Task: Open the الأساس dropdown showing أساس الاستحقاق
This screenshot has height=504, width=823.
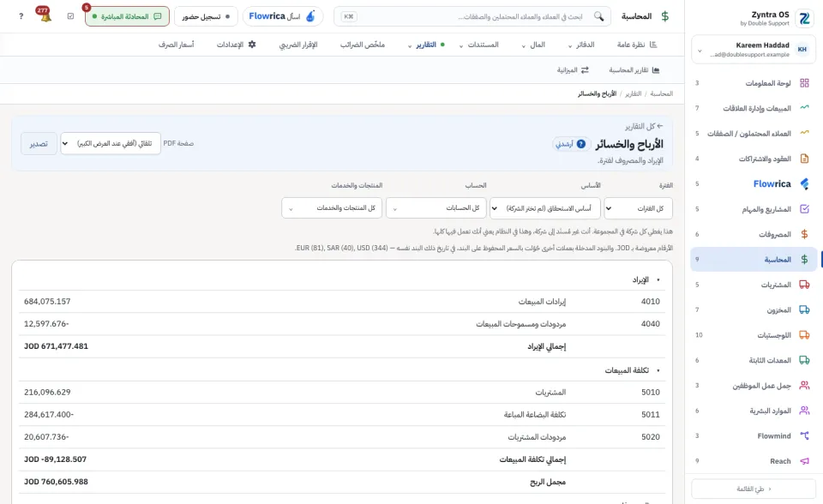Action: [545, 208]
